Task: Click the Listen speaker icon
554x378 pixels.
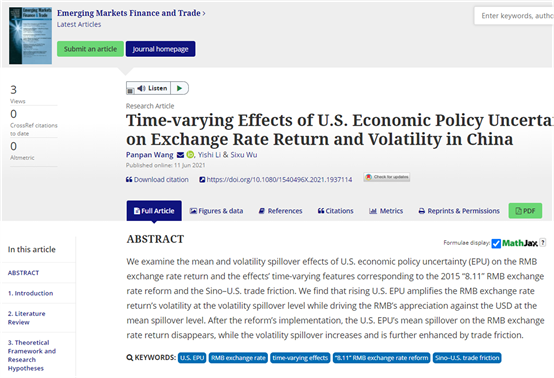Action: 141,88
